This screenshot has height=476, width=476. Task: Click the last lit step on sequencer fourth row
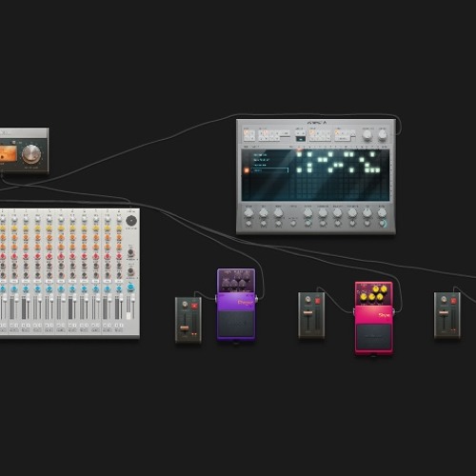378,170
